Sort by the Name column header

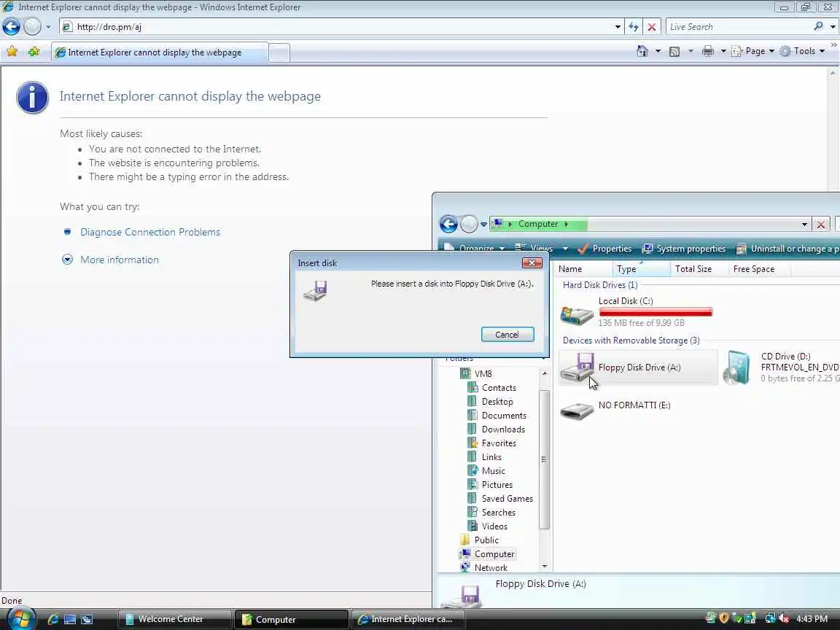coord(583,269)
